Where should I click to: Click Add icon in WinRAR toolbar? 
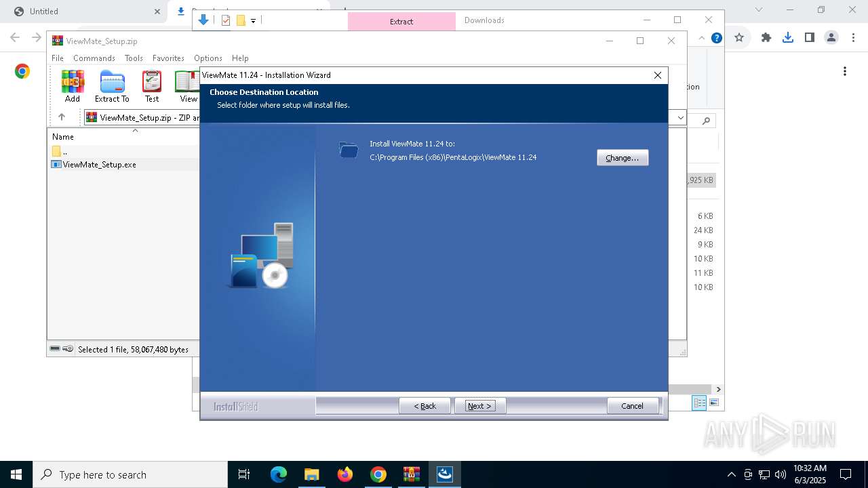73,87
